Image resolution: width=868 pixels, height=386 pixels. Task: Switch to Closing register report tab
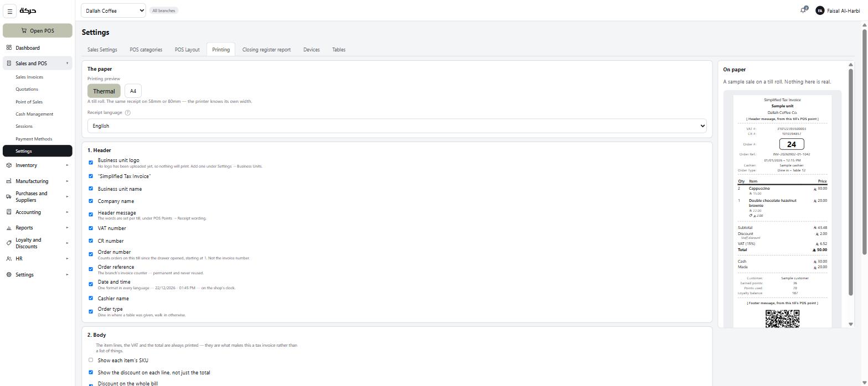point(266,49)
